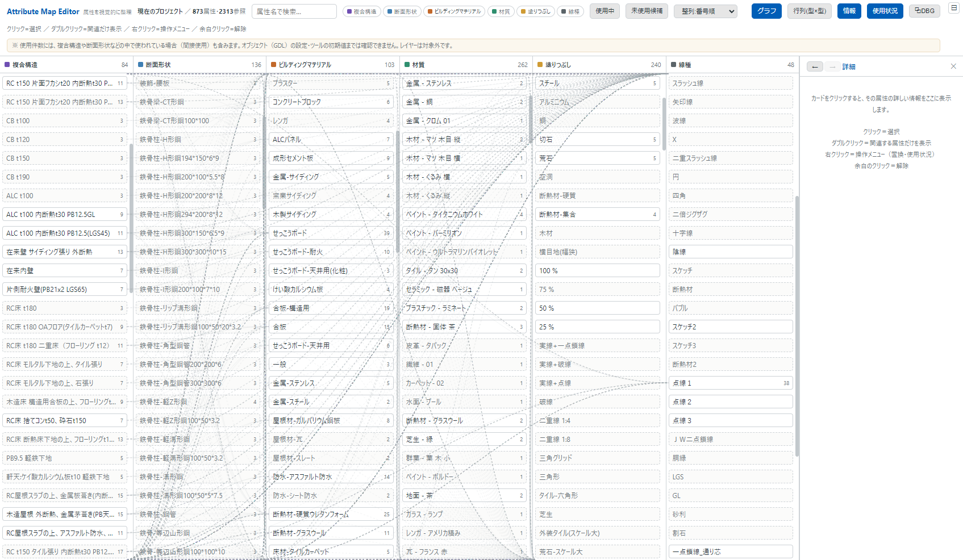This screenshot has width=963, height=560.
Task: Select the 断熱材-硬質ウレタンフォーム card
Action: click(331, 515)
